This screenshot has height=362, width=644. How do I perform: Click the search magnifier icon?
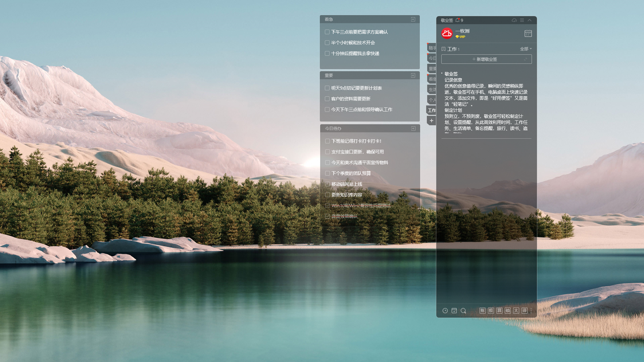click(x=463, y=311)
